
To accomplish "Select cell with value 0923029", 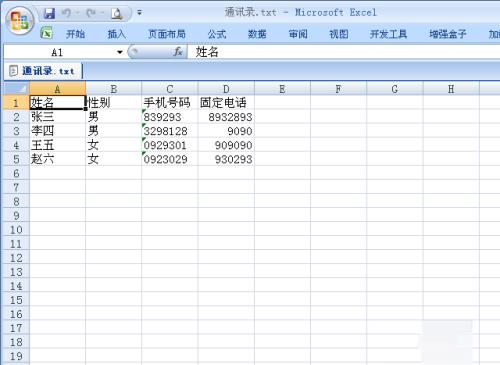I will 170,159.
